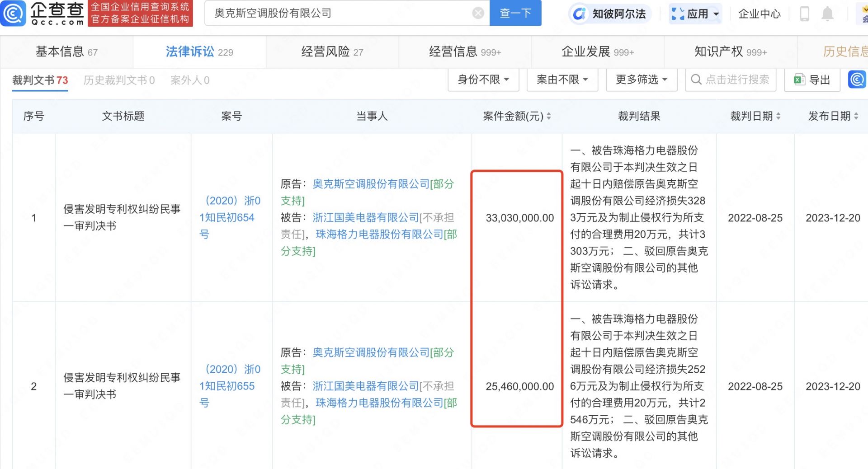
Task: Open the 知彼阿尔法 assistant icon
Action: point(579,14)
